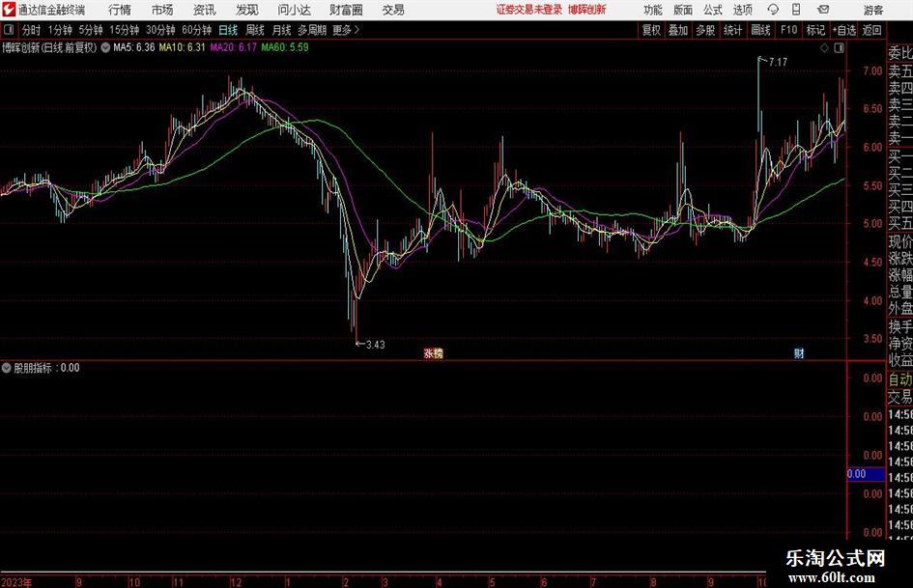Expand the 股朋指标 sub-indicator dropdown arrow
This screenshot has height=588, width=913.
[x=7, y=368]
